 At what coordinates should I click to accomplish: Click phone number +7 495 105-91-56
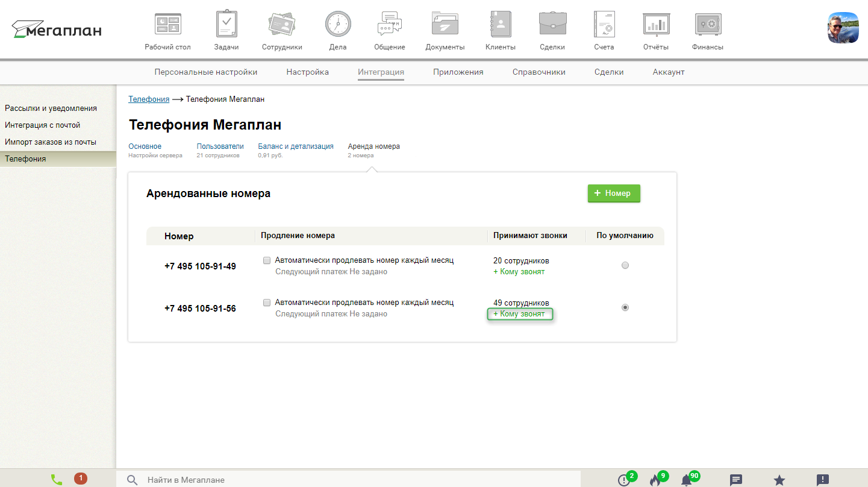[x=200, y=308]
